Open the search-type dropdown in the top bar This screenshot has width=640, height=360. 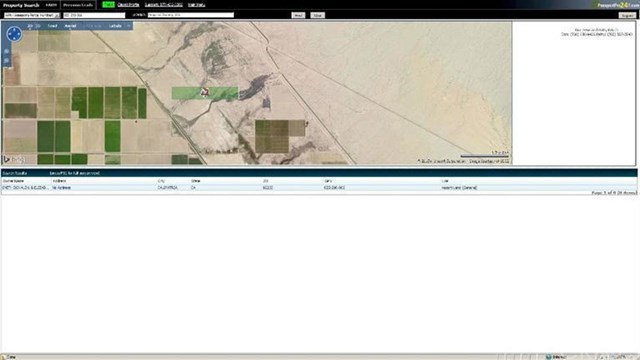(32, 15)
